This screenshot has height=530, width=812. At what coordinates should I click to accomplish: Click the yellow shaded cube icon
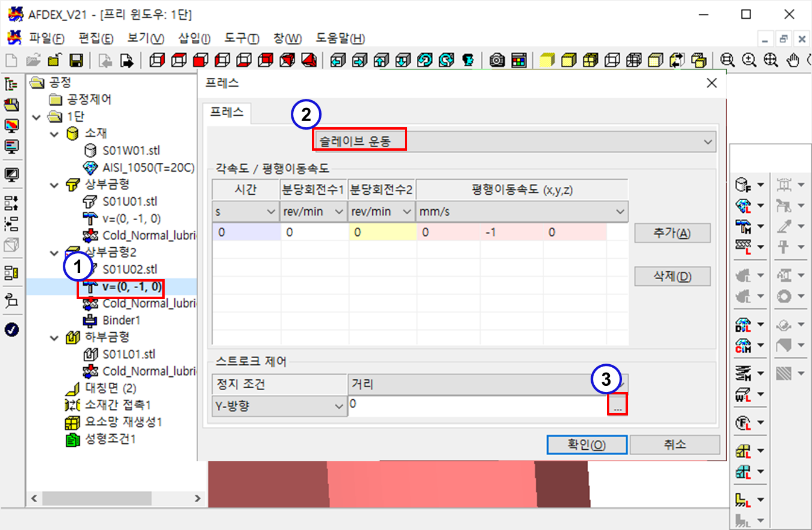pos(547,60)
